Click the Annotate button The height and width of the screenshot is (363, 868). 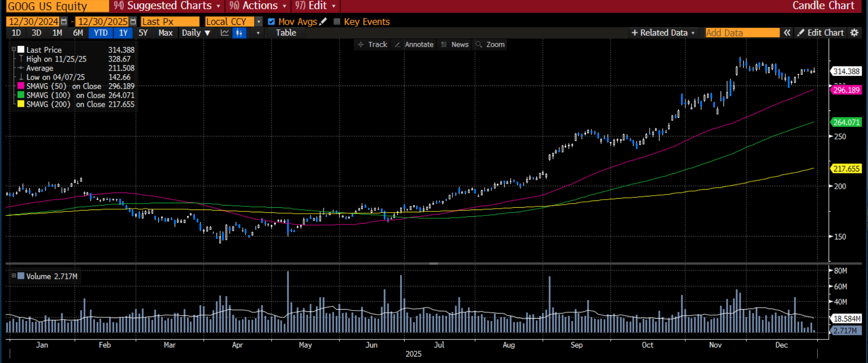tap(414, 44)
